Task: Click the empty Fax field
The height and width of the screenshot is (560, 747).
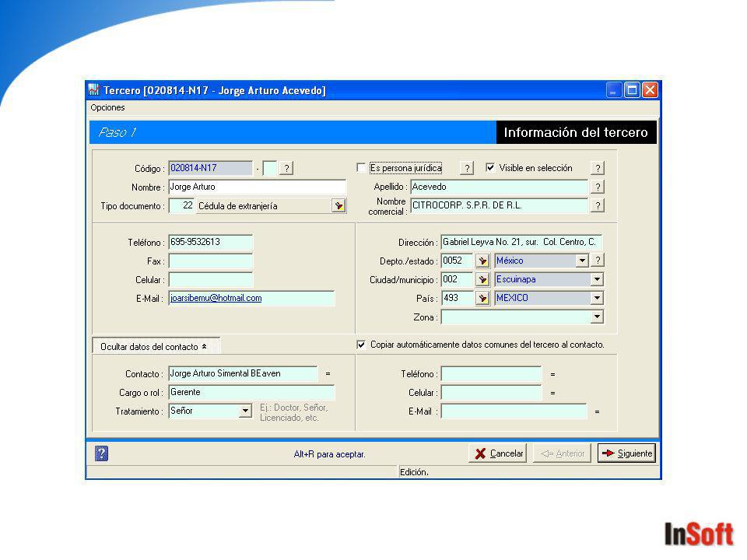Action: (211, 261)
